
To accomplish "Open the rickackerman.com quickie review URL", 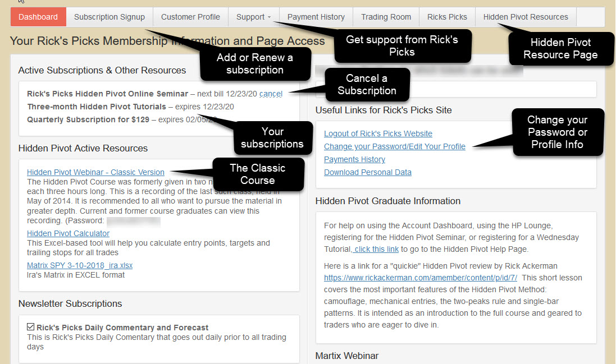I will coord(421,278).
